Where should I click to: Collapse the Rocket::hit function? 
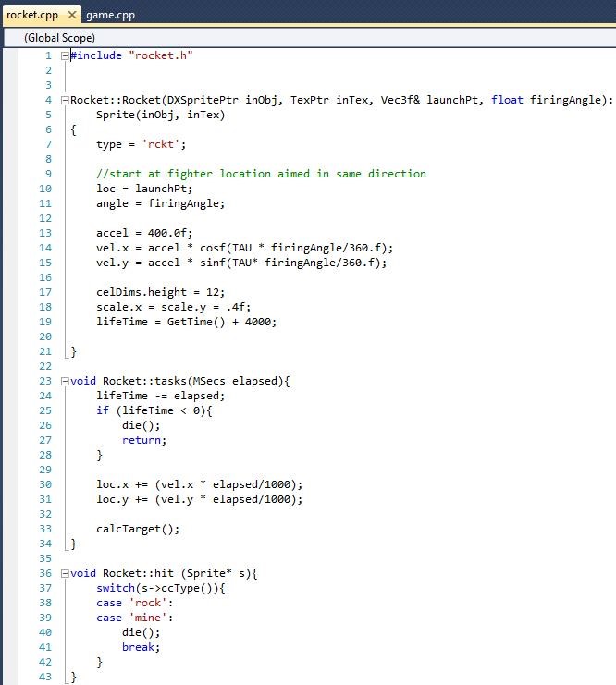point(65,573)
